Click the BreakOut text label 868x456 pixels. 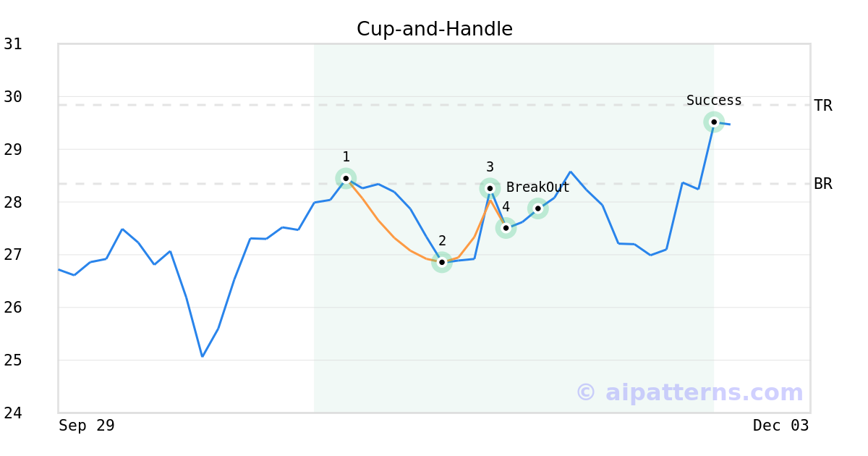click(x=537, y=187)
